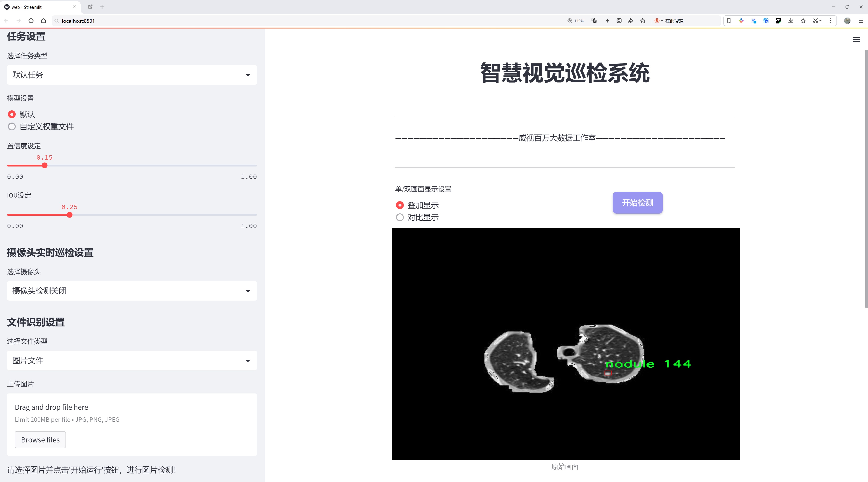Open the Streamlit app hamburger menu
This screenshot has height=482, width=868.
(x=856, y=40)
